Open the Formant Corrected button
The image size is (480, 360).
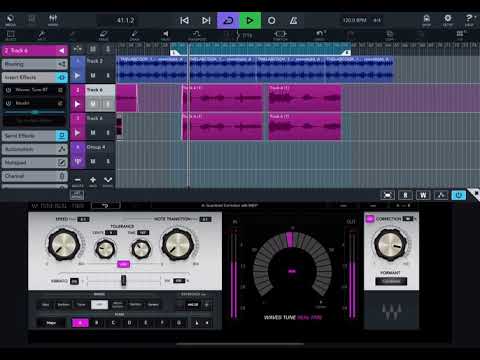[x=391, y=281]
